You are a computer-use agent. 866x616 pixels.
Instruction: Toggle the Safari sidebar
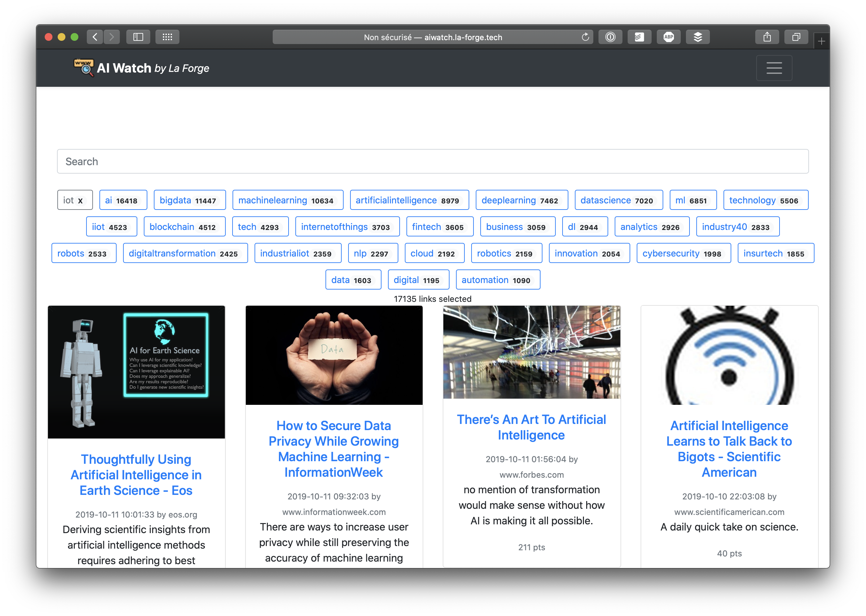(x=138, y=37)
